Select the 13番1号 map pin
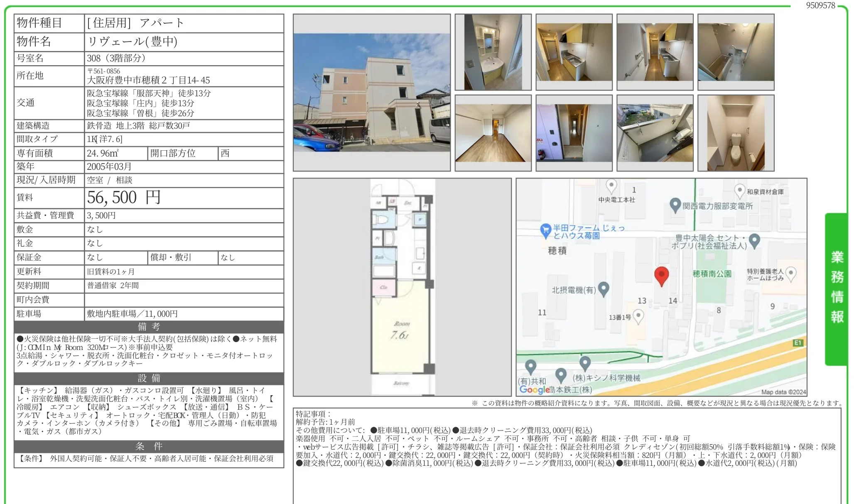The image size is (854, 504). coord(638,317)
